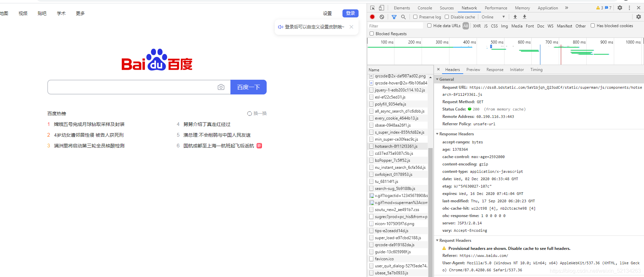Open the Memory tab
The image size is (644, 277).
click(522, 8)
